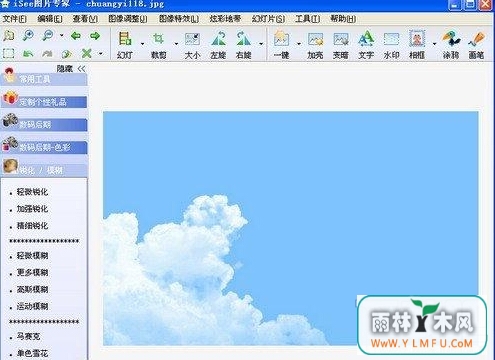Click the cloud sky image preview
Image resolution: width=495 pixels, height=360 pixels.
291,228
